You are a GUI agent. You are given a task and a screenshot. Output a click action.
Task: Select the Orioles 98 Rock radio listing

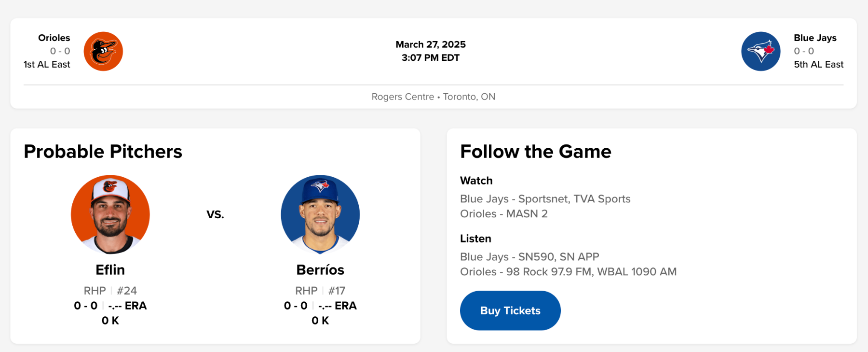click(x=568, y=272)
